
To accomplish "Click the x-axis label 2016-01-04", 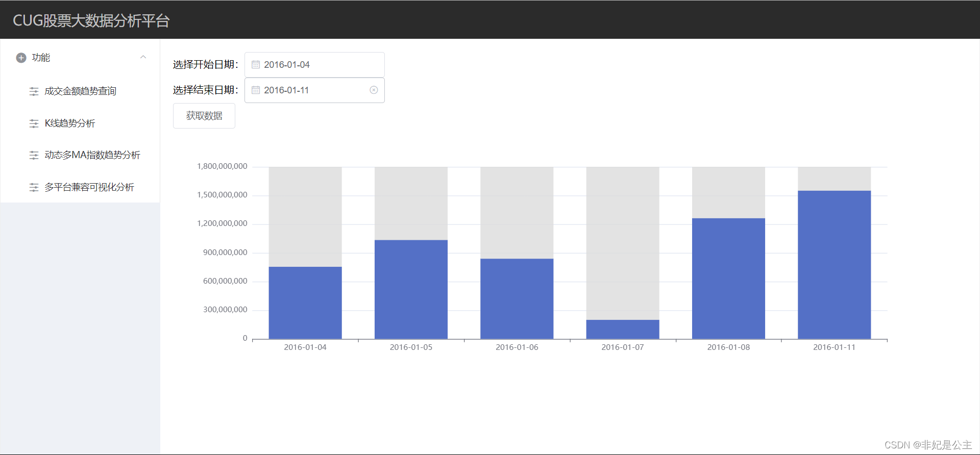I will click(x=305, y=347).
